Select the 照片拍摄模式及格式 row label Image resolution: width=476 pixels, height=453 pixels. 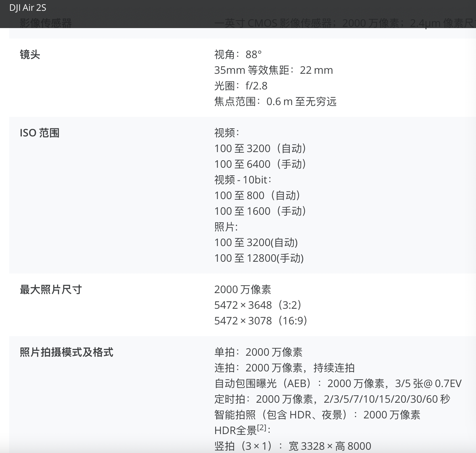point(66,352)
